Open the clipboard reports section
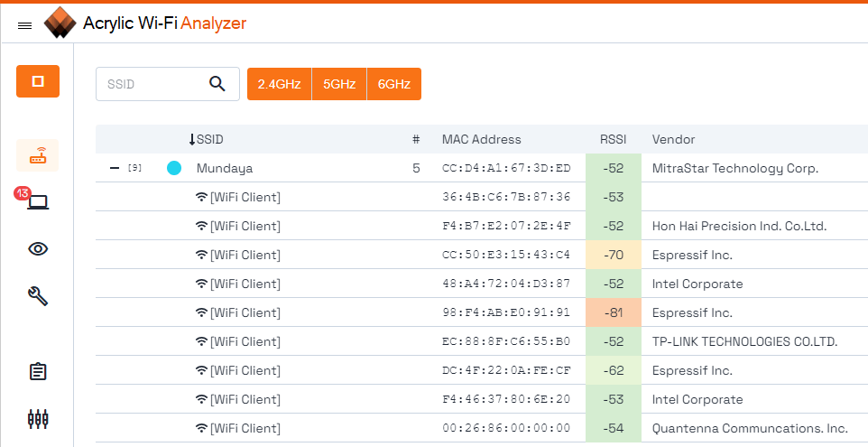 pyautogui.click(x=38, y=371)
